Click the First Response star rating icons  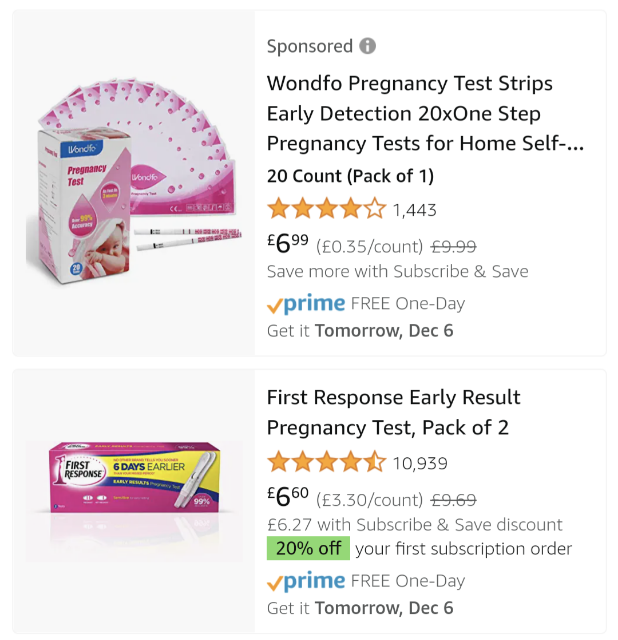click(x=326, y=462)
